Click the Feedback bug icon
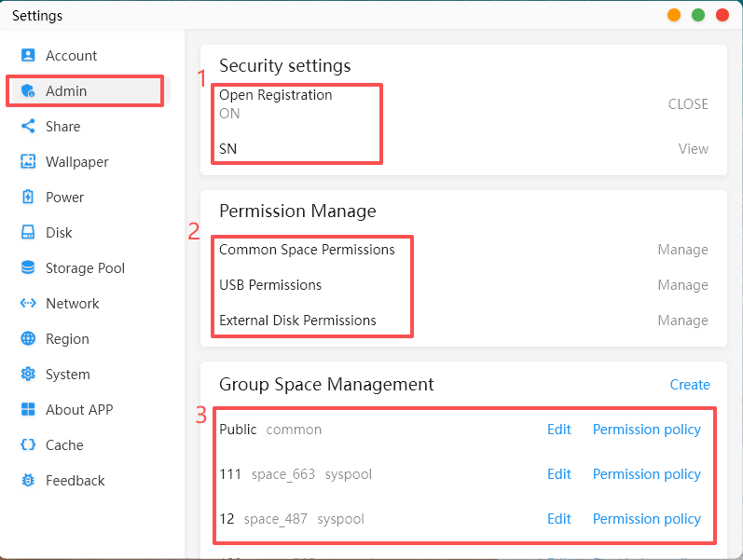The width and height of the screenshot is (743, 560). (x=28, y=480)
